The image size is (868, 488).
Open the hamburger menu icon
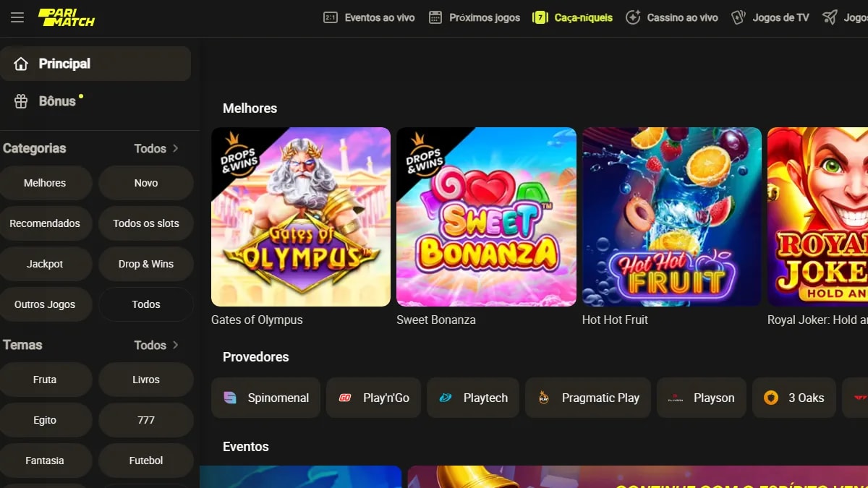(17, 17)
